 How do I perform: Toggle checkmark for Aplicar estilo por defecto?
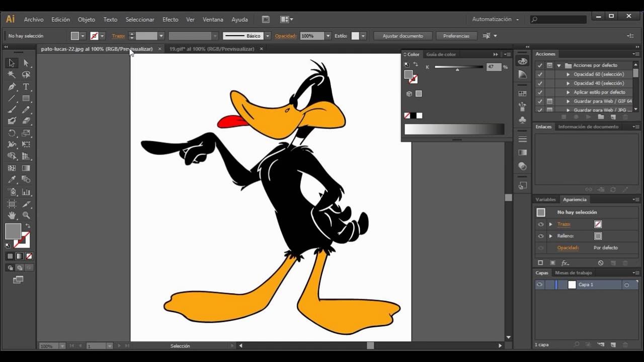540,93
